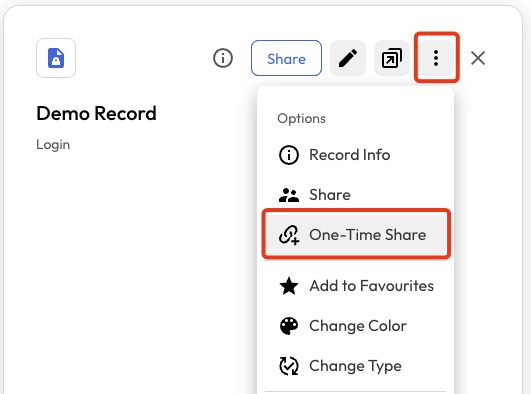Screen dimensions: 531x394
Task: Click the link-plus icon for One-Time Share
Action: coord(289,235)
